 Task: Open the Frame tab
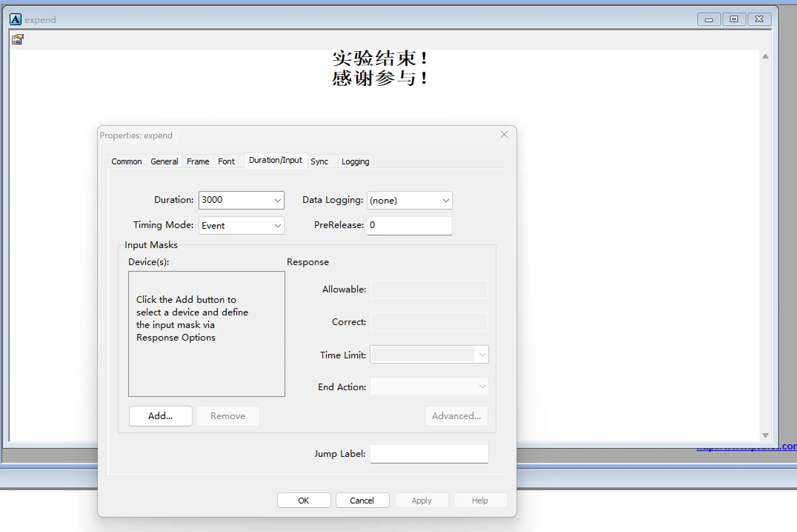pos(198,161)
